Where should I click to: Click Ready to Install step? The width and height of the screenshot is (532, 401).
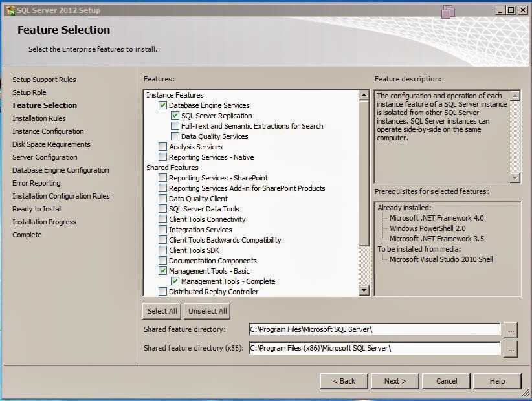37,209
